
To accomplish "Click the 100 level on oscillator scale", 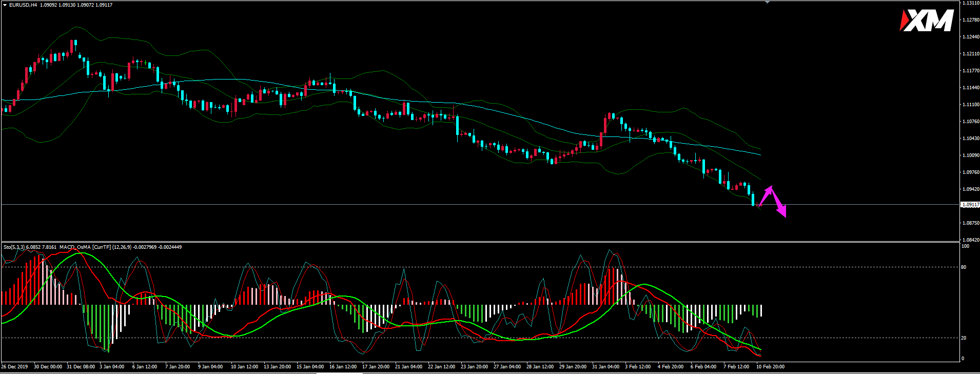I will point(965,246).
